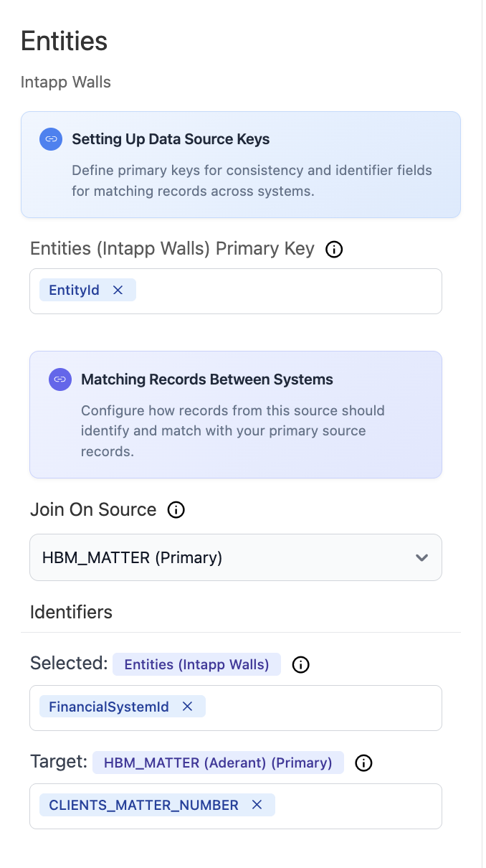Click the Join On Source chevron arrow
The image size is (486, 868).
click(421, 557)
